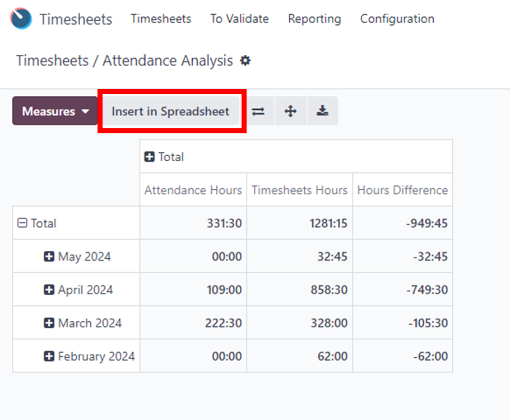Image resolution: width=510 pixels, height=420 pixels.
Task: Open the Measures dropdown
Action: [x=55, y=111]
